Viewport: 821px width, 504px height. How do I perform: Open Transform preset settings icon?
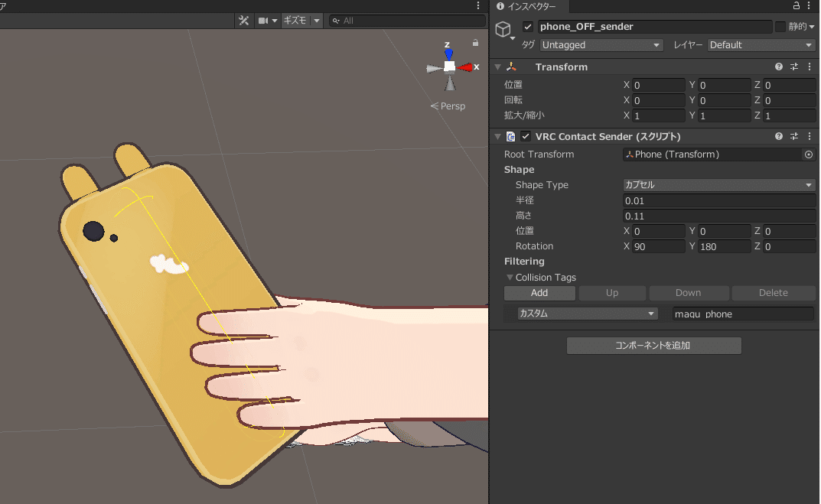(x=794, y=67)
